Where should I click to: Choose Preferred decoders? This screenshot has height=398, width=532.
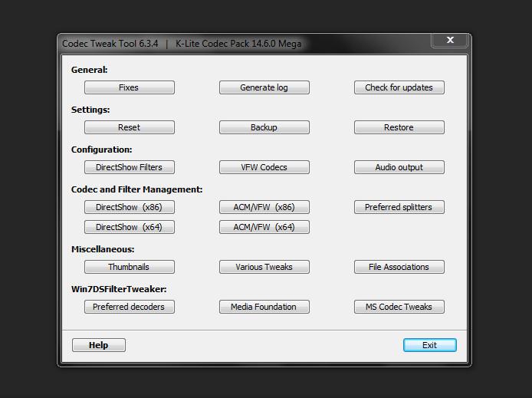[x=129, y=307]
